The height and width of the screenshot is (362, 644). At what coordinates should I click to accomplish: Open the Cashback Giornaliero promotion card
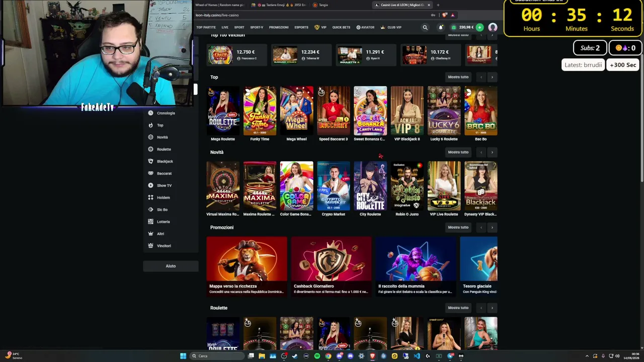click(x=331, y=266)
